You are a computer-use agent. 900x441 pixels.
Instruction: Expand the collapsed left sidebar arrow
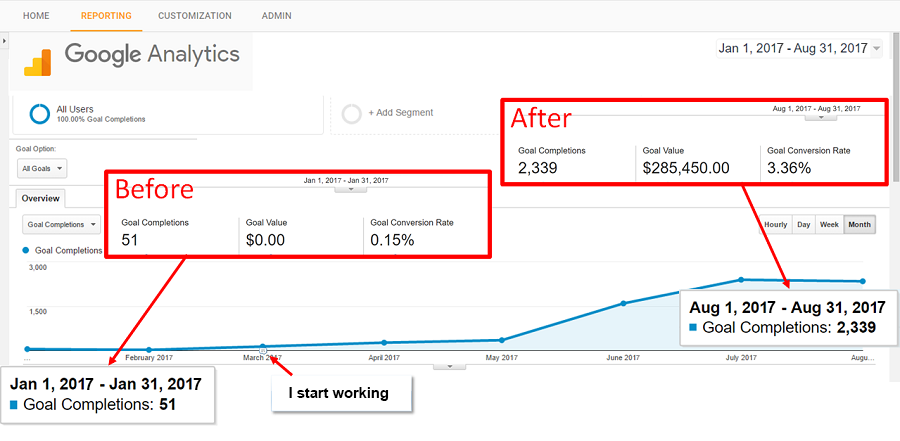pos(4,41)
